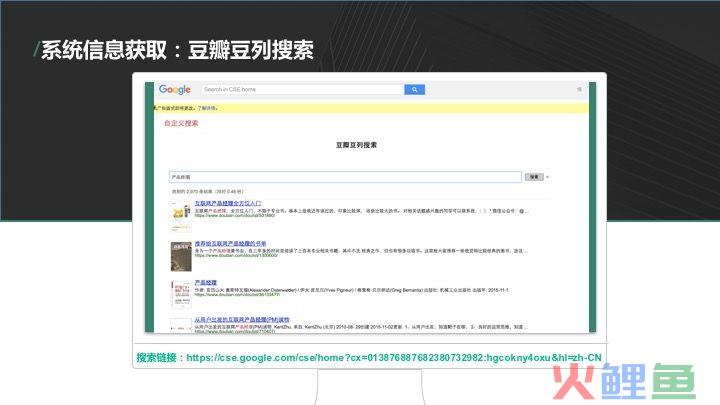This screenshot has width=720, height=405.
Task: Focus the 'Search in CSE home' field
Action: tap(303, 90)
